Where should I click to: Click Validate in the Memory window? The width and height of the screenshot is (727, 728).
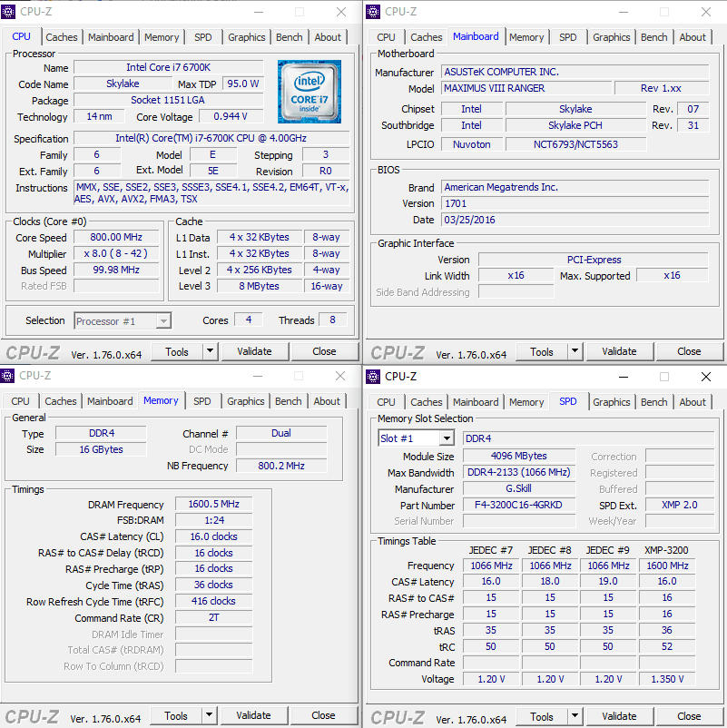253,715
